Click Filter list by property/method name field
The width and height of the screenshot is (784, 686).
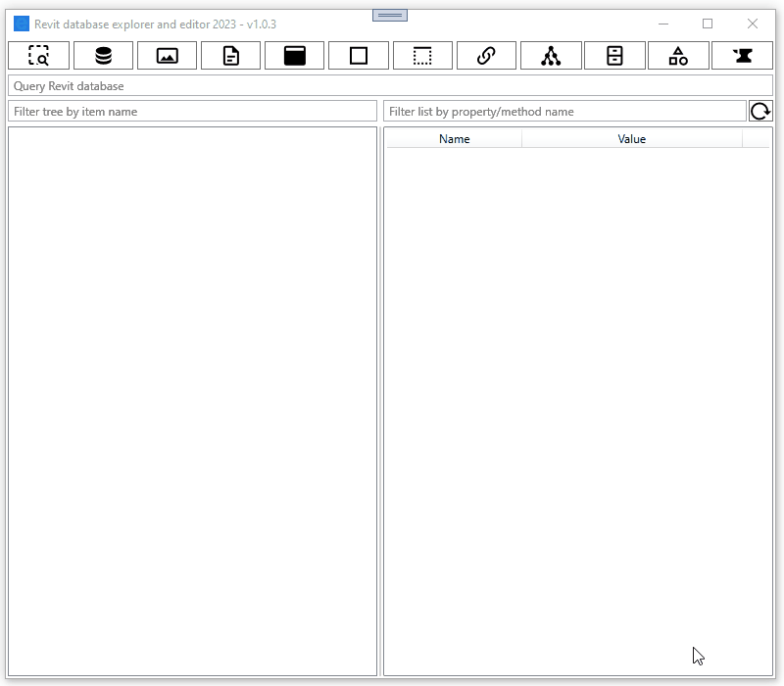pyautogui.click(x=564, y=111)
